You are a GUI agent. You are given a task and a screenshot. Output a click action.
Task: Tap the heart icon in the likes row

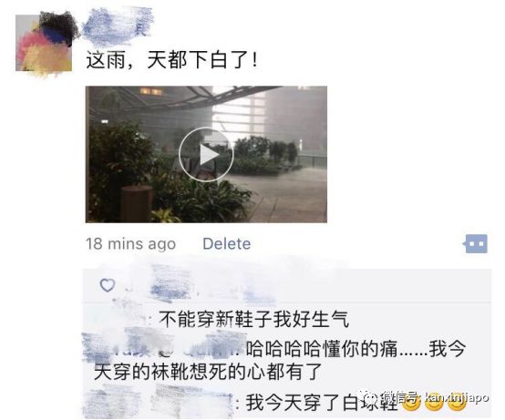108,285
